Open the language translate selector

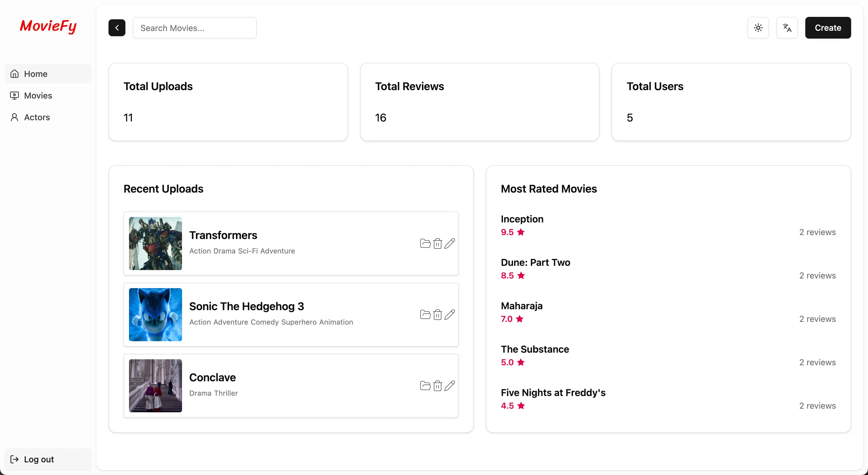pos(787,28)
